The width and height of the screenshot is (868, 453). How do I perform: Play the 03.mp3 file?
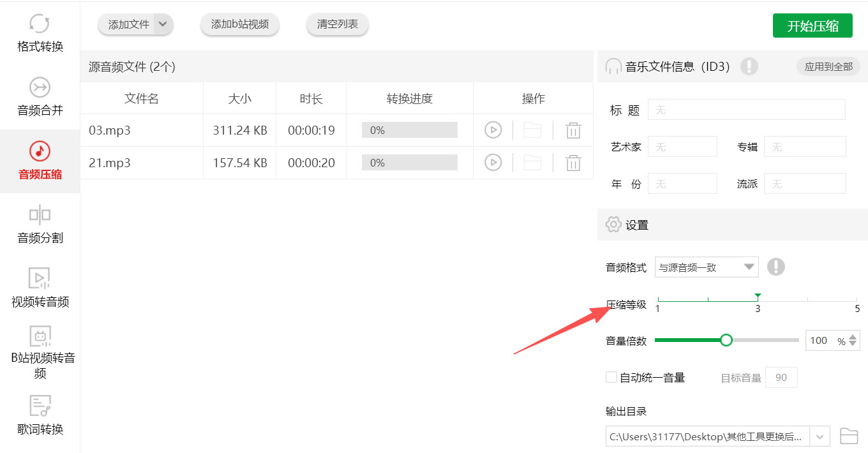tap(493, 130)
